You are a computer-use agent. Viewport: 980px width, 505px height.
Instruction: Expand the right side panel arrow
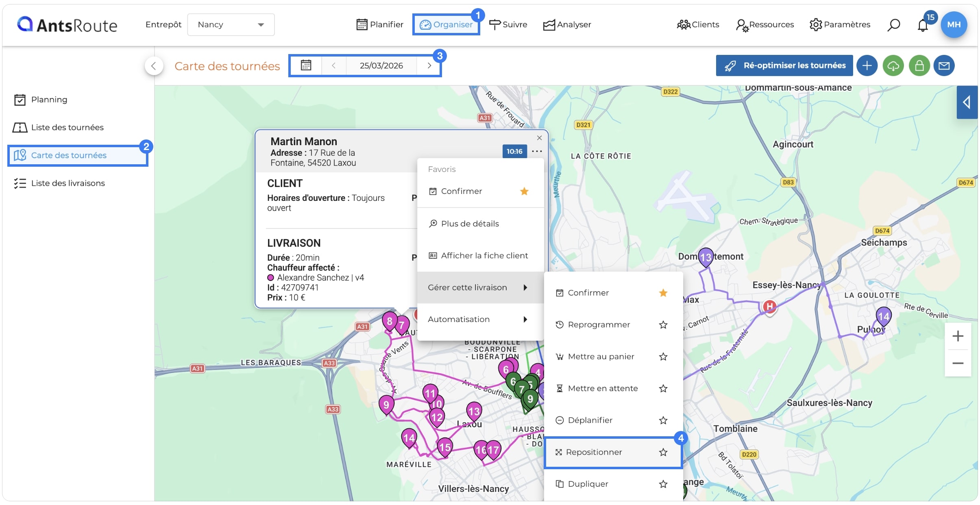click(x=967, y=102)
